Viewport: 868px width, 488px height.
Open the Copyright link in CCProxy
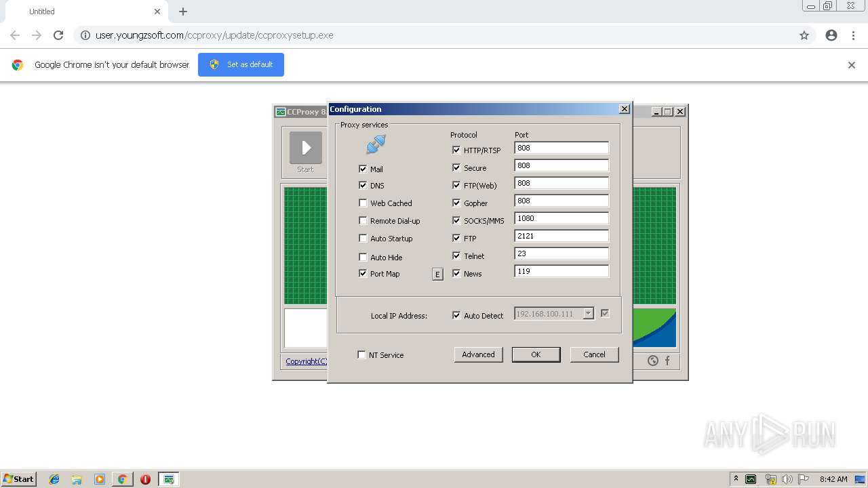pos(306,361)
